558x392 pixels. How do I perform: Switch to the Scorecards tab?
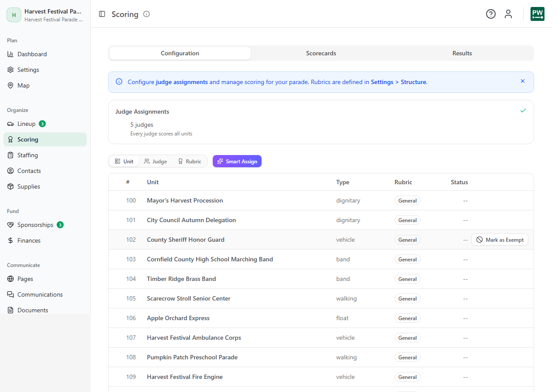tap(321, 53)
